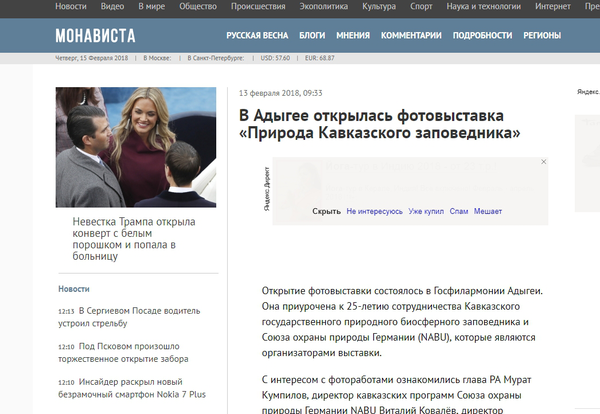
Task: Open news Под Псковом открытие забора
Action: coord(123,352)
